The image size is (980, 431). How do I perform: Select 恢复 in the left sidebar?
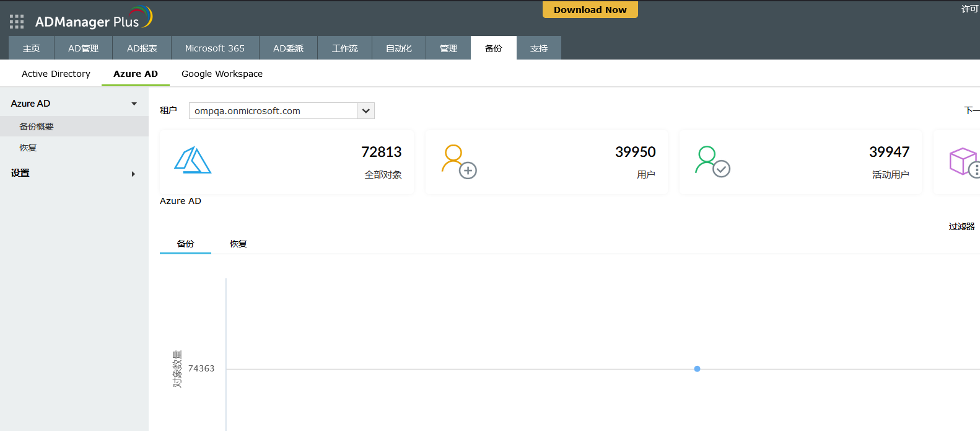coord(28,148)
